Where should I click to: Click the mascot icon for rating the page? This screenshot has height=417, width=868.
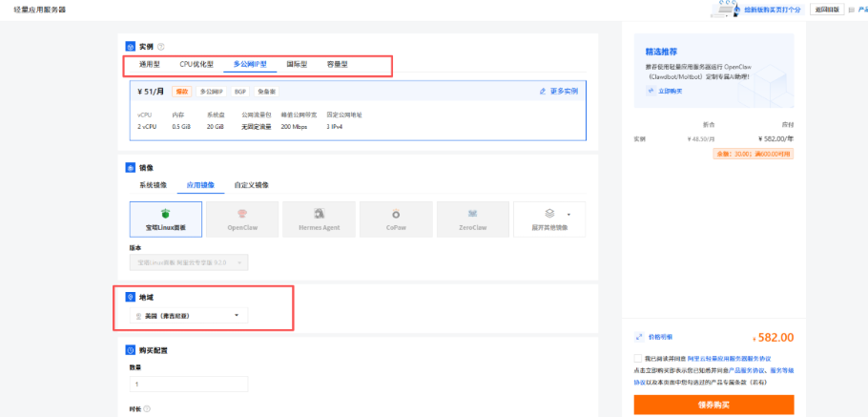(726, 9)
